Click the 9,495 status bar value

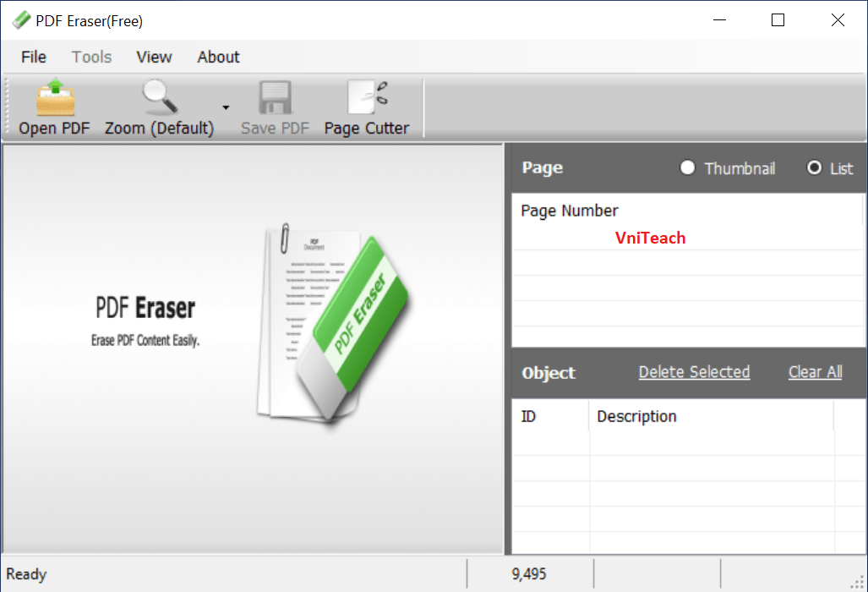pos(529,573)
